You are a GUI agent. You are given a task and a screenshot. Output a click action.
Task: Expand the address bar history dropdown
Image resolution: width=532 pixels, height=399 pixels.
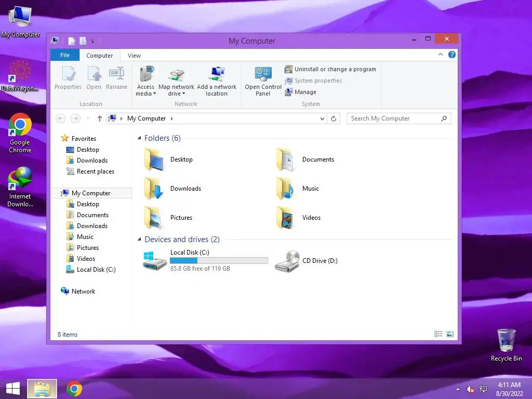click(x=322, y=118)
